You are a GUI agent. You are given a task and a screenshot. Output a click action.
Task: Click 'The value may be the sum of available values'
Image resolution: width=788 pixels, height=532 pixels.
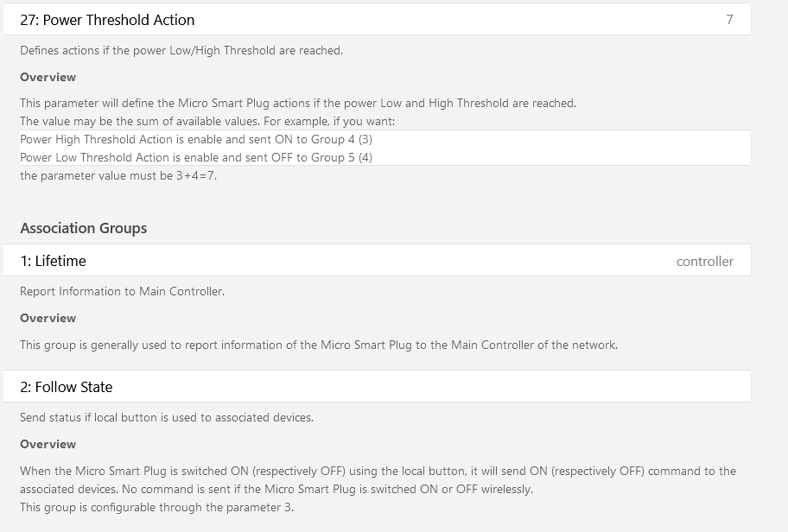click(x=140, y=122)
